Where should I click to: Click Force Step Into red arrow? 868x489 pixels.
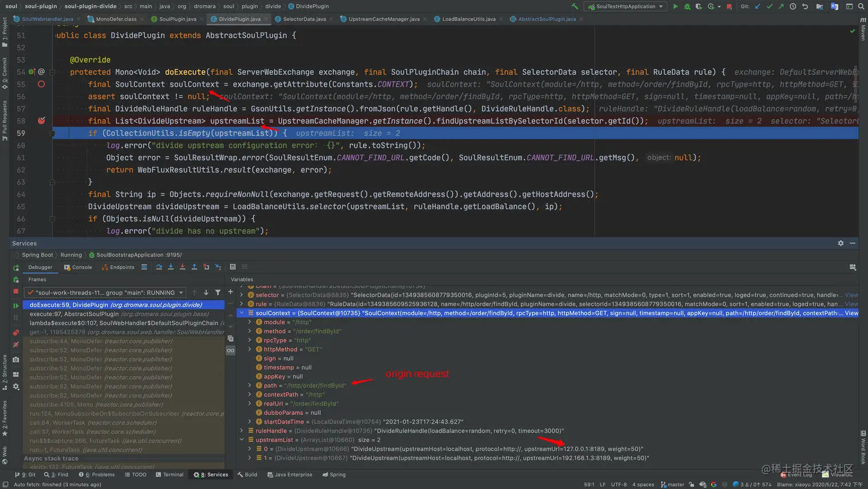[x=183, y=267]
